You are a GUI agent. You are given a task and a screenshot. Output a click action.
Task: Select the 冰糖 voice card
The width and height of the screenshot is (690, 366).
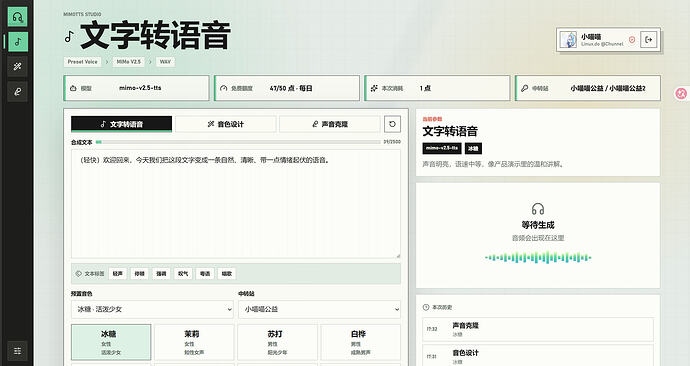111,342
